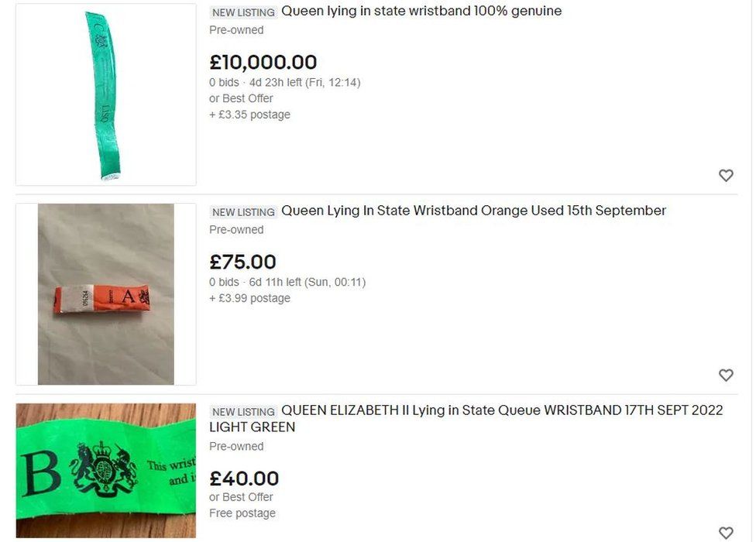Click NEW LISTING badge on third item

(243, 412)
